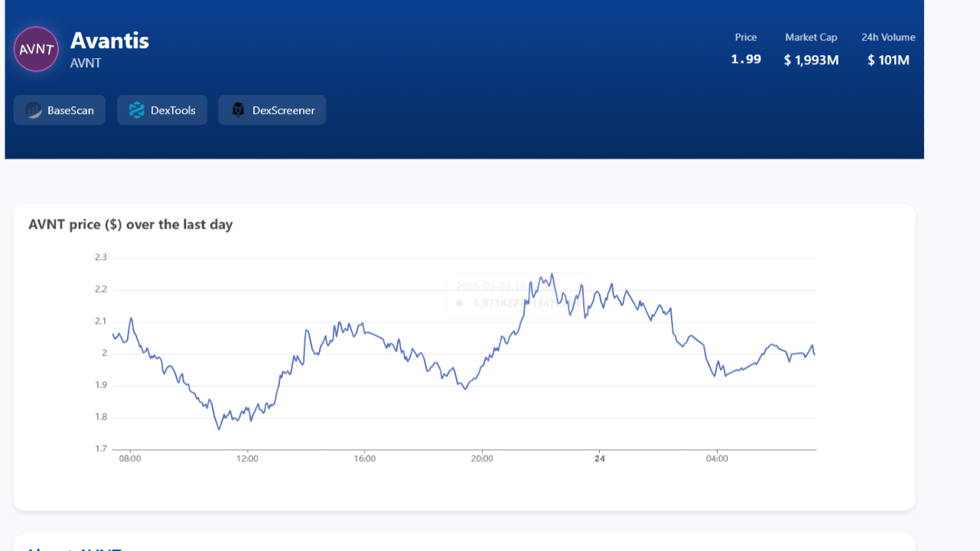Image resolution: width=980 pixels, height=551 pixels.
Task: Click the chart title AVNT price over last day
Action: point(131,224)
